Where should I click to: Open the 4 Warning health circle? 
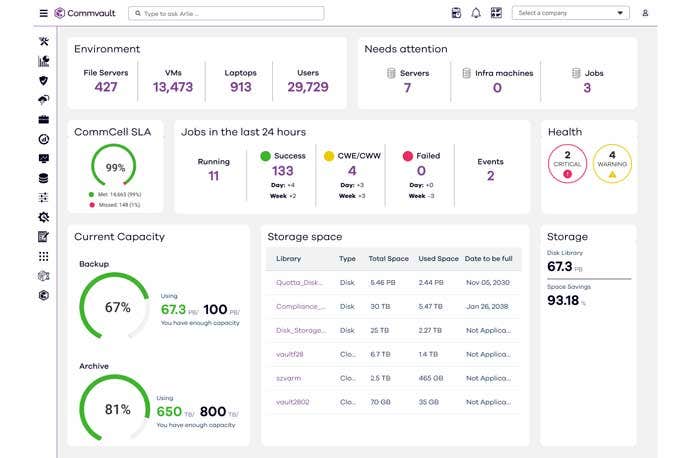[x=612, y=163]
